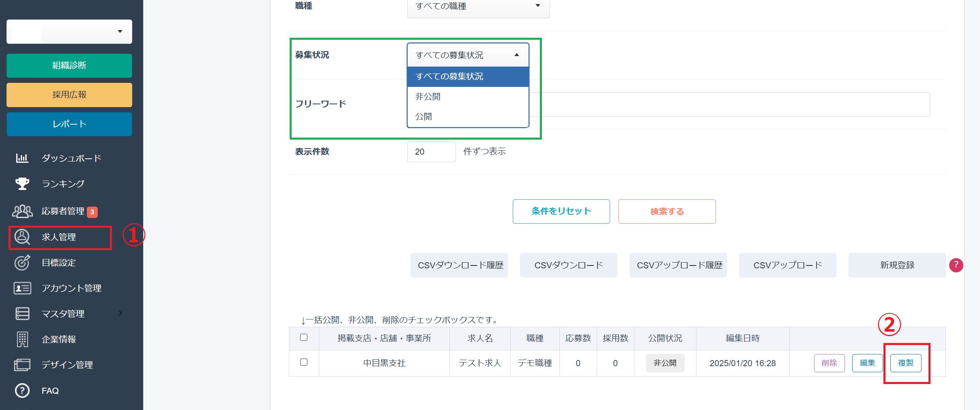The width and height of the screenshot is (980, 410).
Task: Click the 複製 duplicate button
Action: [x=905, y=363]
